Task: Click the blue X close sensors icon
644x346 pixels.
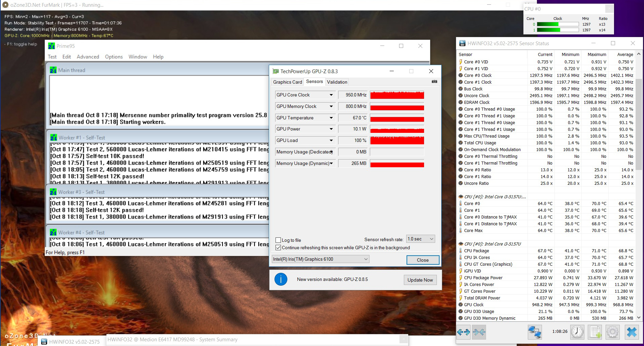Action: point(632,332)
